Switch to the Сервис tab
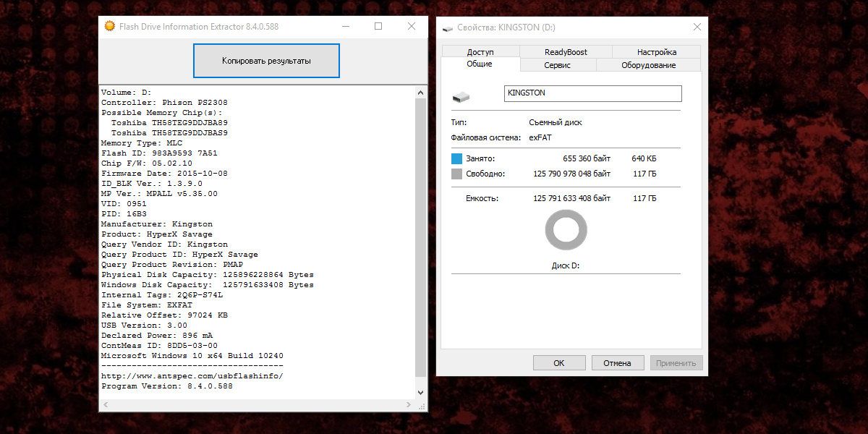The width and height of the screenshot is (868, 434). coord(558,65)
